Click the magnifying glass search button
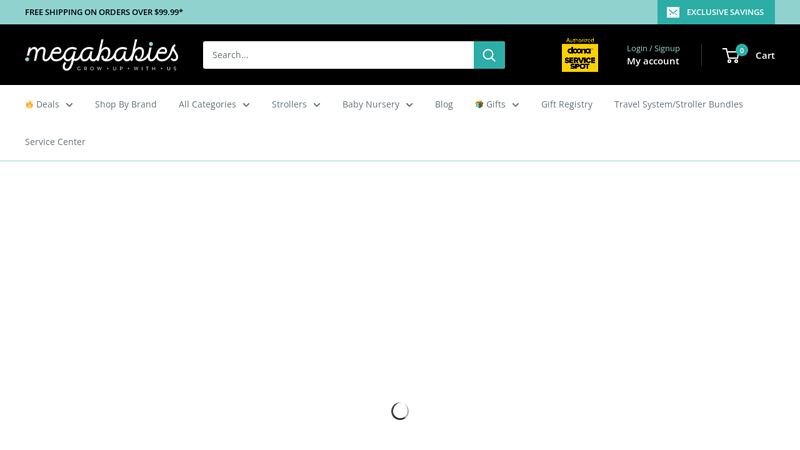The width and height of the screenshot is (800, 450). pyautogui.click(x=489, y=55)
